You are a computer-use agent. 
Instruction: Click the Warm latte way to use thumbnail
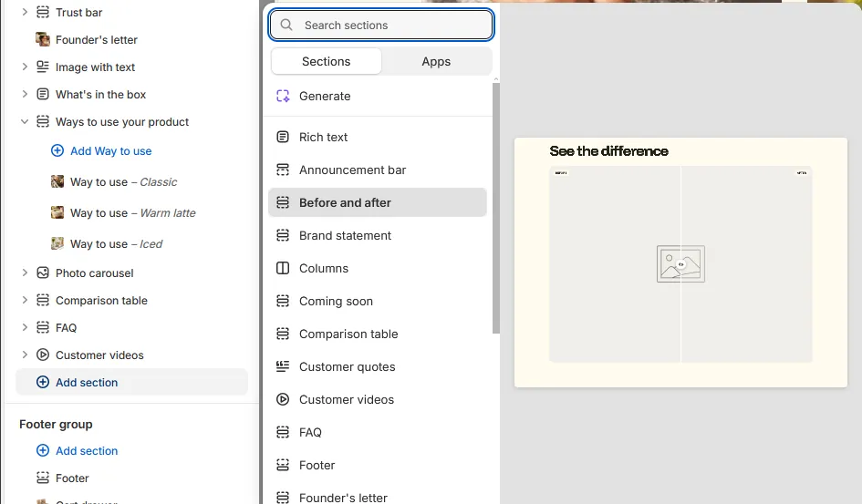(x=57, y=212)
